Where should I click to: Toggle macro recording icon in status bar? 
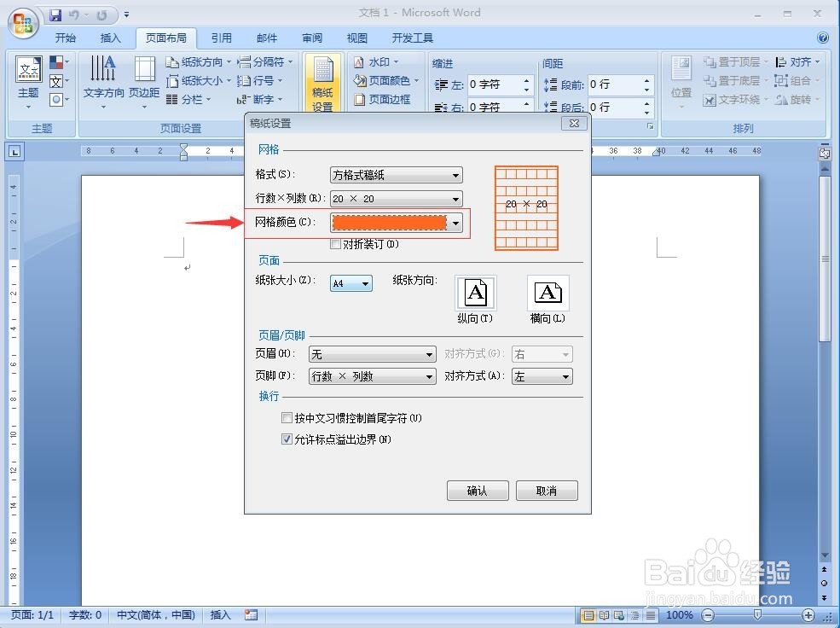coord(251,615)
